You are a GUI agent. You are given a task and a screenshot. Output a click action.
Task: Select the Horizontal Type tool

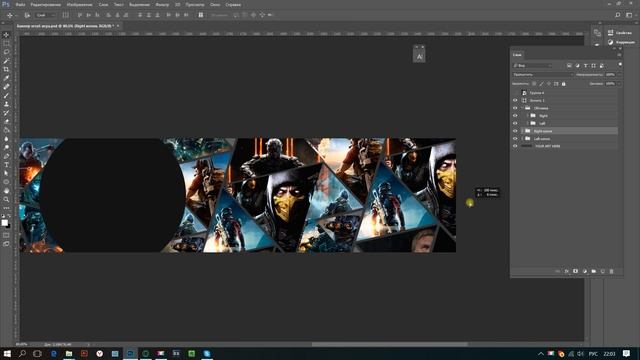6,164
